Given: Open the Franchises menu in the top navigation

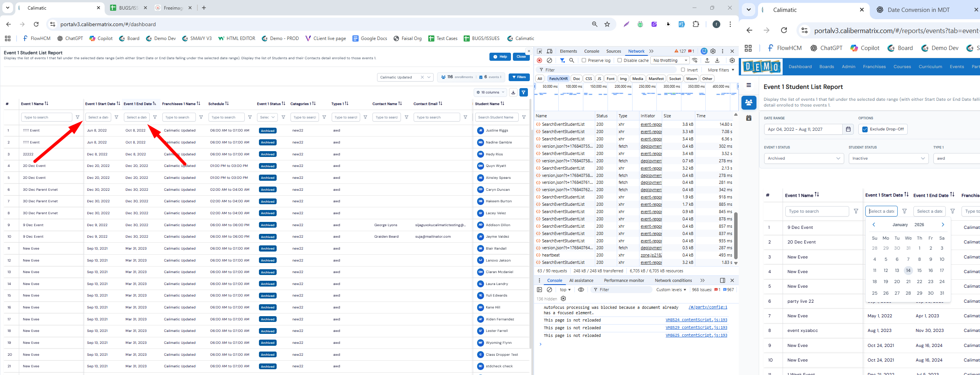Looking at the screenshot, I should (874, 67).
